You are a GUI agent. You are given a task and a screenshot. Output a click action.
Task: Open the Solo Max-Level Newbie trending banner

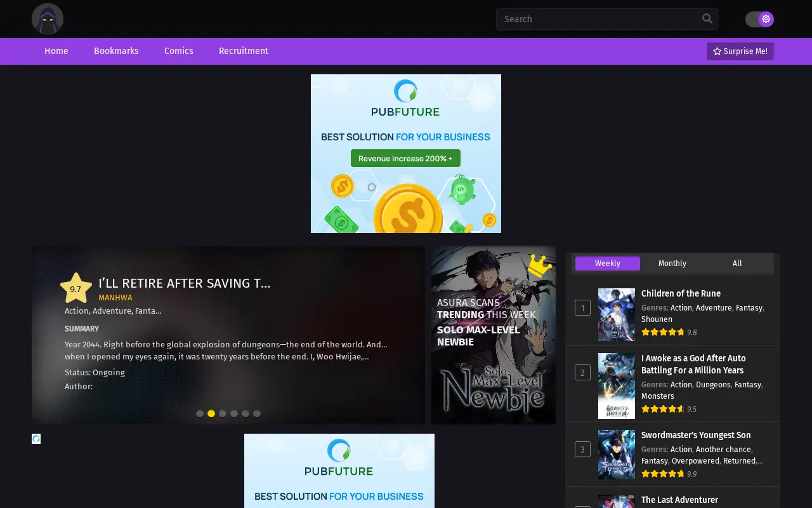tap(494, 335)
